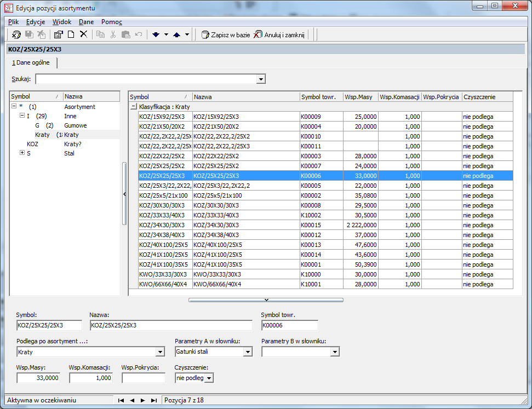Click the Wsp.Masy input field
The image size is (532, 409).
pyautogui.click(x=38, y=378)
